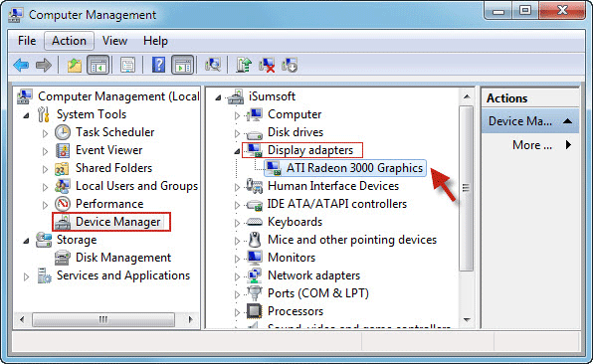Expand Task Scheduler node
This screenshot has height=364, width=593.
45,133
